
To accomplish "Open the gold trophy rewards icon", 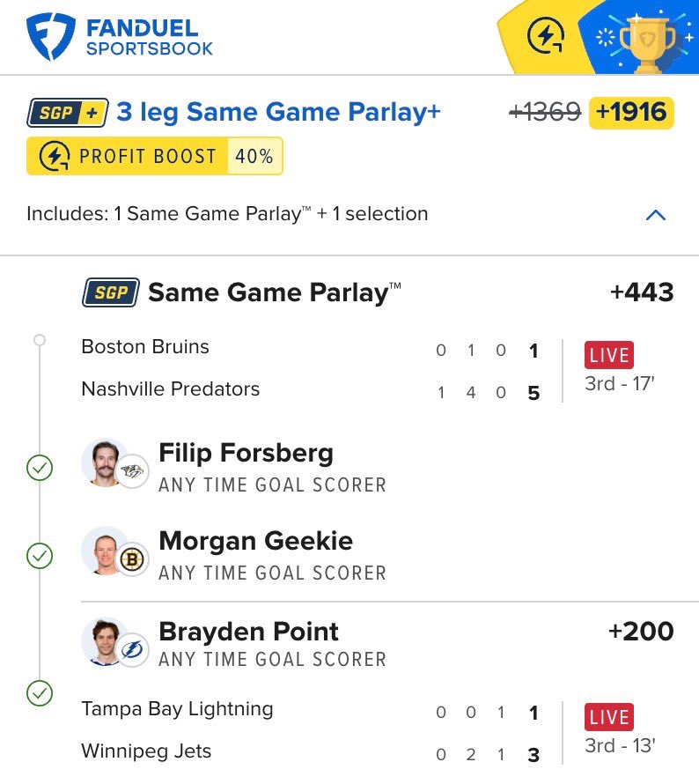I will [647, 37].
